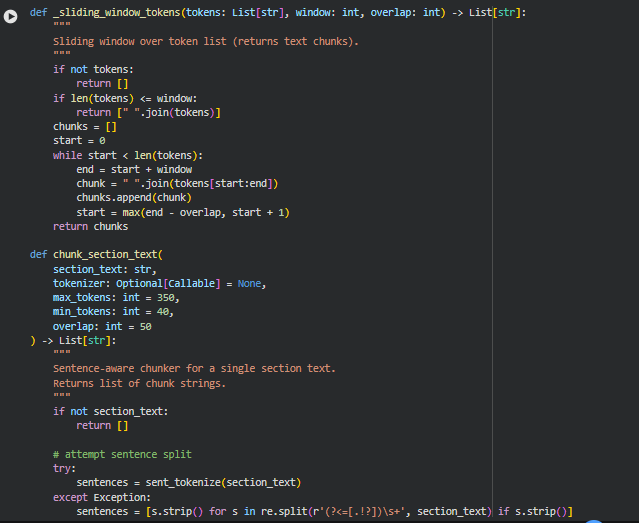The height and width of the screenshot is (523, 639).
Task: Click the 'return chunks' statement
Action: [90, 226]
